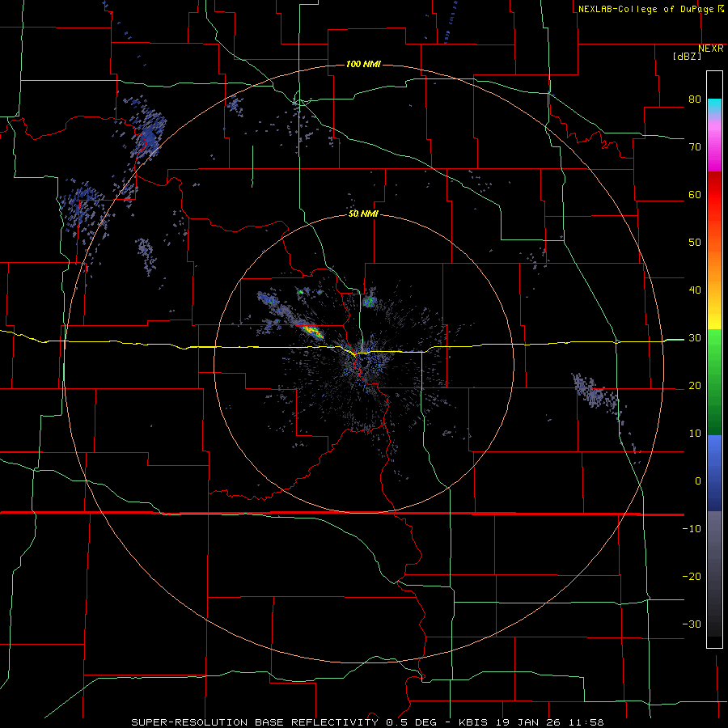
Task: Click the blue band of the color scale
Action: tap(714, 473)
